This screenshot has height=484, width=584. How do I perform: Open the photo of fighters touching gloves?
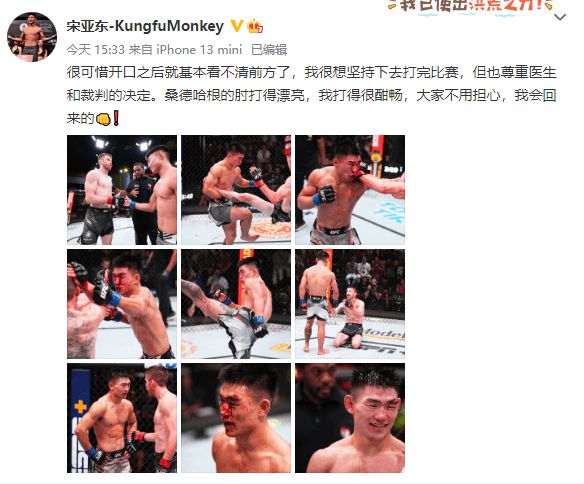click(122, 418)
